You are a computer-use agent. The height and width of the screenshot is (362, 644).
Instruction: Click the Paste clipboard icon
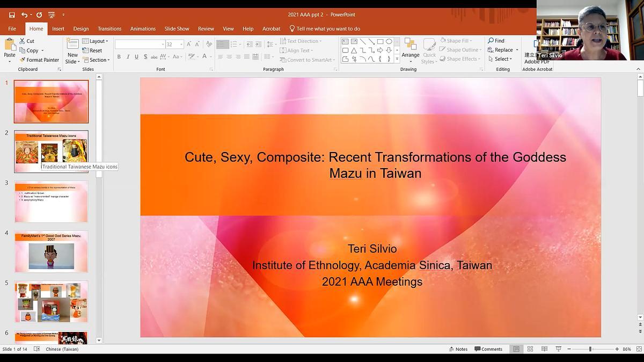tap(10, 45)
